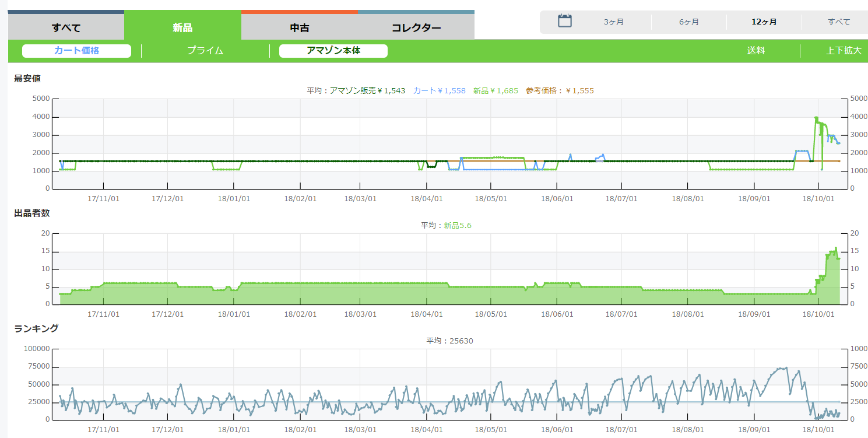Image resolution: width=868 pixels, height=438 pixels.
Task: Click the 参考価格 ¥1,555 legend entry
Action: click(560, 90)
